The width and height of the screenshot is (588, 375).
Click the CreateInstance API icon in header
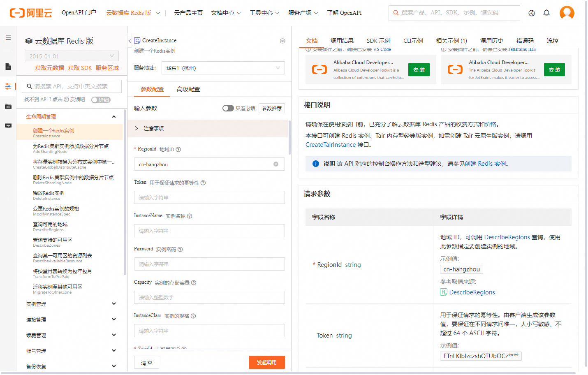click(x=137, y=40)
